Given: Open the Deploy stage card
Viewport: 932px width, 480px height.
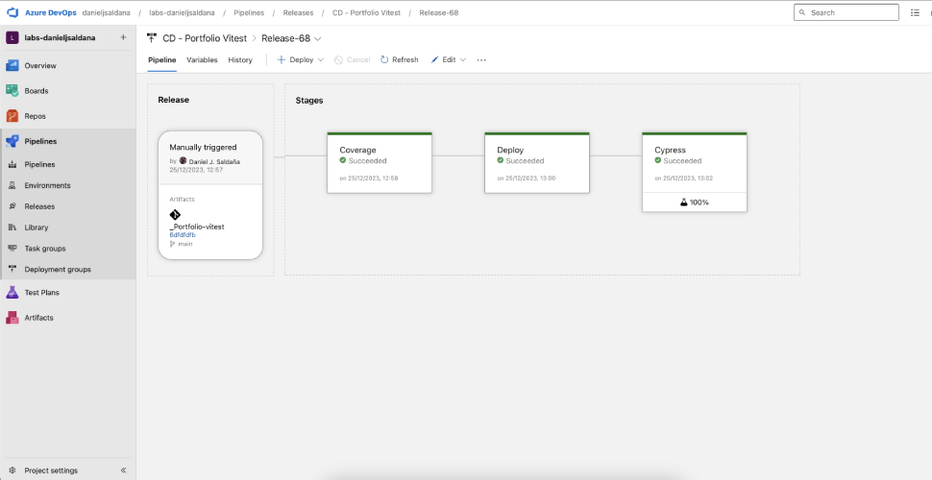Looking at the screenshot, I should pyautogui.click(x=537, y=163).
